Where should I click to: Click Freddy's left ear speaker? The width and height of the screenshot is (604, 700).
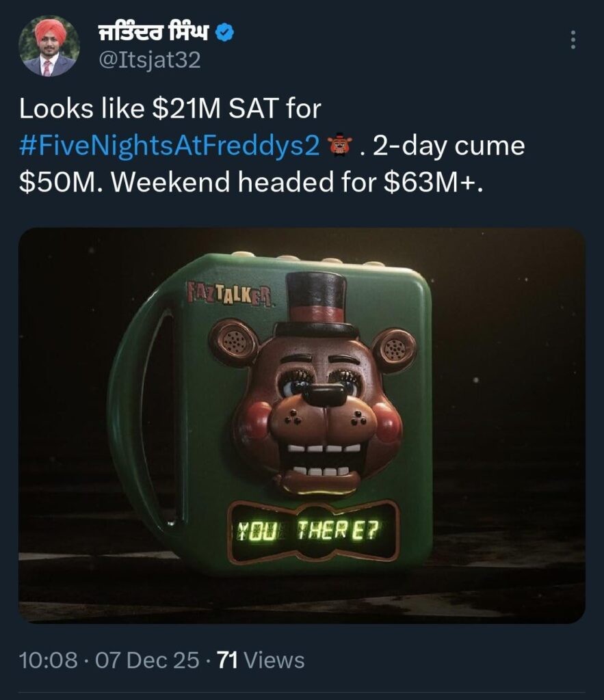234,342
